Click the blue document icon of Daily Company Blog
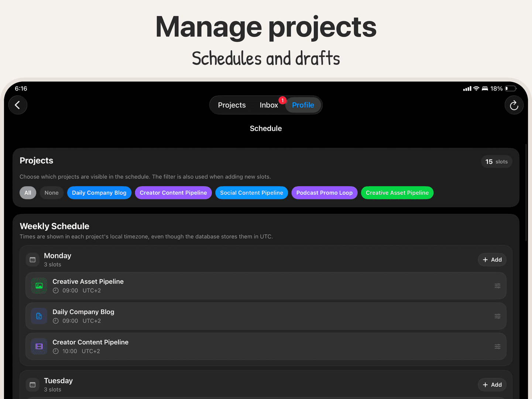This screenshot has height=399, width=532. [39, 316]
